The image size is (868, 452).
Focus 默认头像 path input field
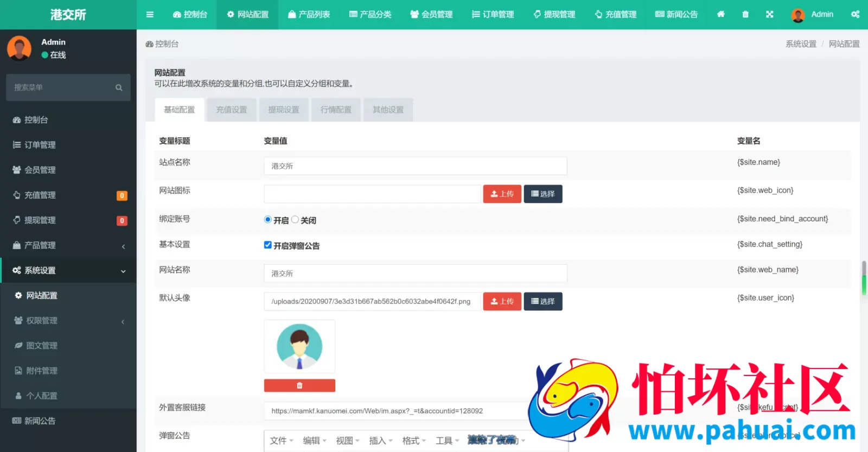(373, 301)
